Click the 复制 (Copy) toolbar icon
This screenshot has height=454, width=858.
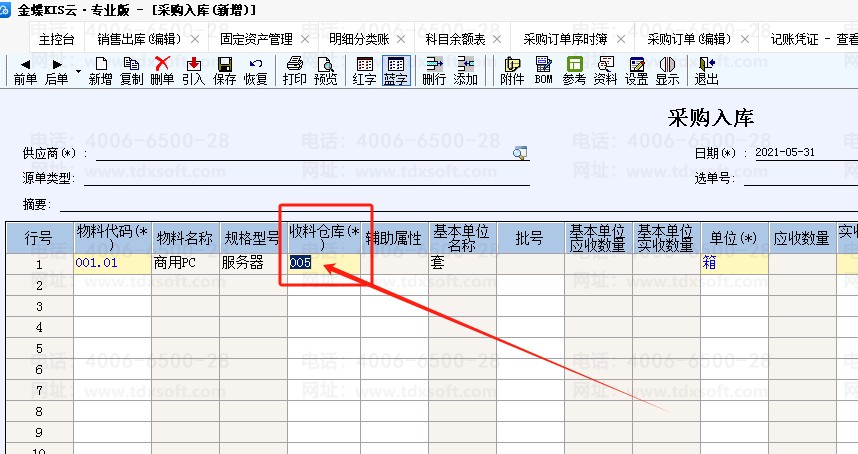click(131, 70)
